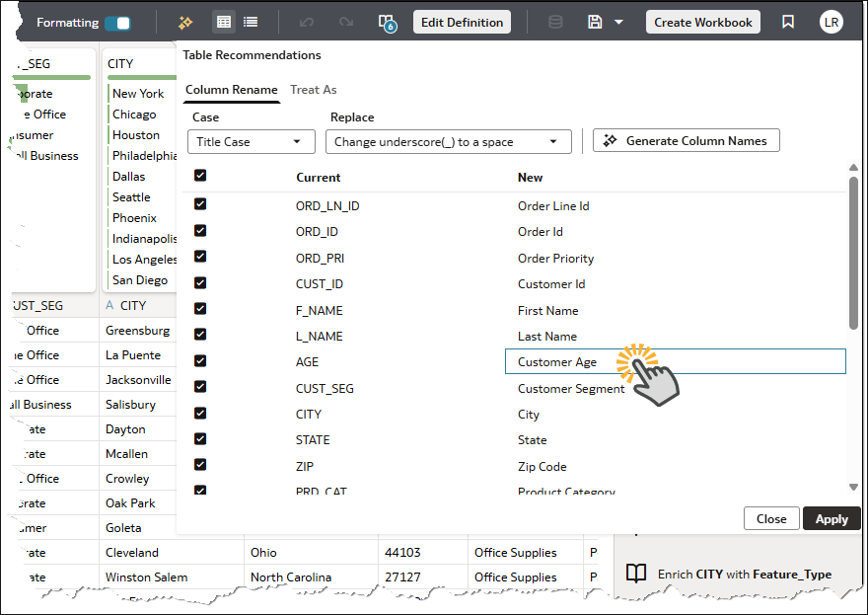The image size is (868, 615).
Task: Switch to table view layout icon
Action: (x=223, y=22)
